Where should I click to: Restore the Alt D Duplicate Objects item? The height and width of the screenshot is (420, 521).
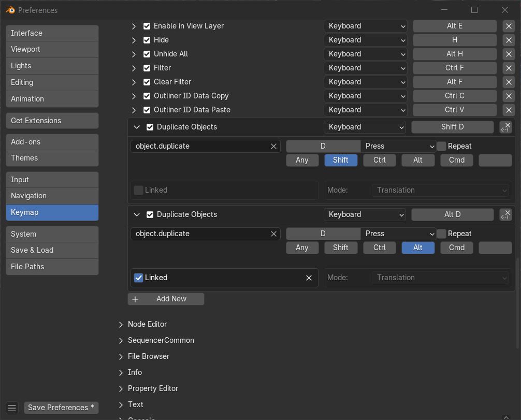tap(505, 214)
